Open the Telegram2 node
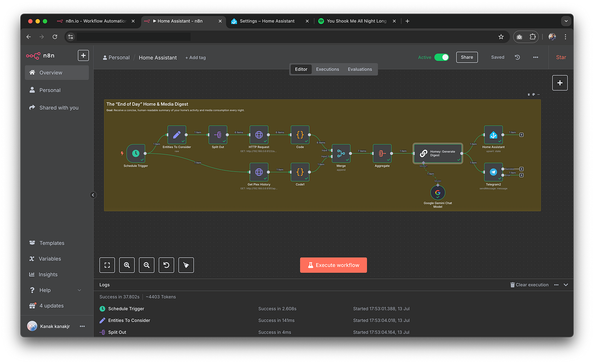Image resolution: width=594 pixels, height=364 pixels. click(493, 172)
